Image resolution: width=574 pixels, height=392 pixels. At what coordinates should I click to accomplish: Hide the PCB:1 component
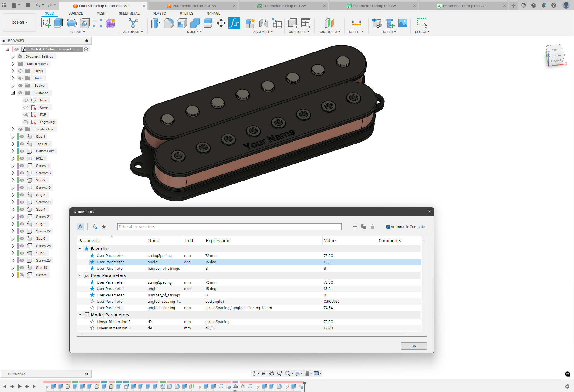(22, 158)
